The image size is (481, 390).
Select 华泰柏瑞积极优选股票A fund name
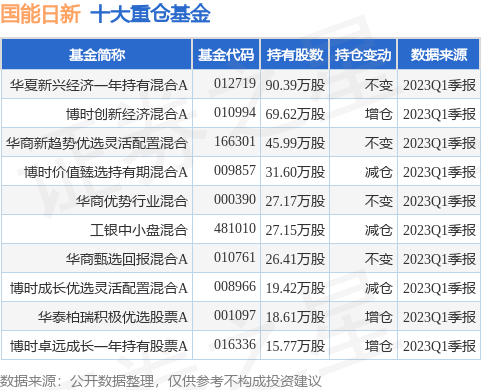[113, 317]
